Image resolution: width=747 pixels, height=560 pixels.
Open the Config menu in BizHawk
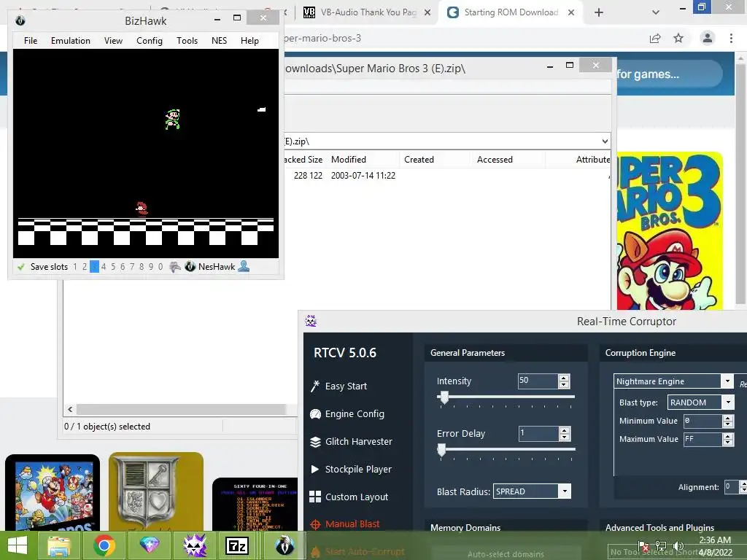tap(149, 41)
